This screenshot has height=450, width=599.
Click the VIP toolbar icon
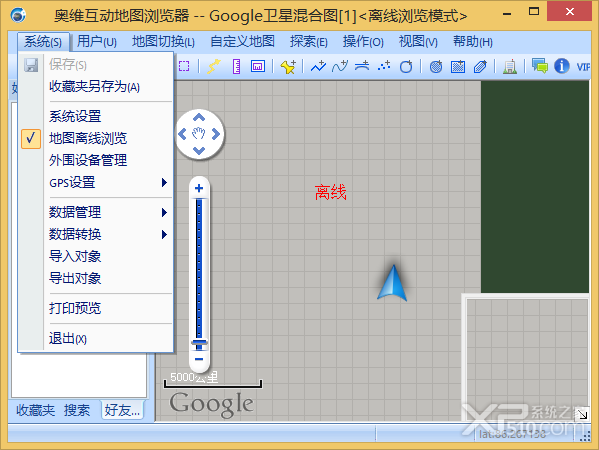[x=583, y=67]
